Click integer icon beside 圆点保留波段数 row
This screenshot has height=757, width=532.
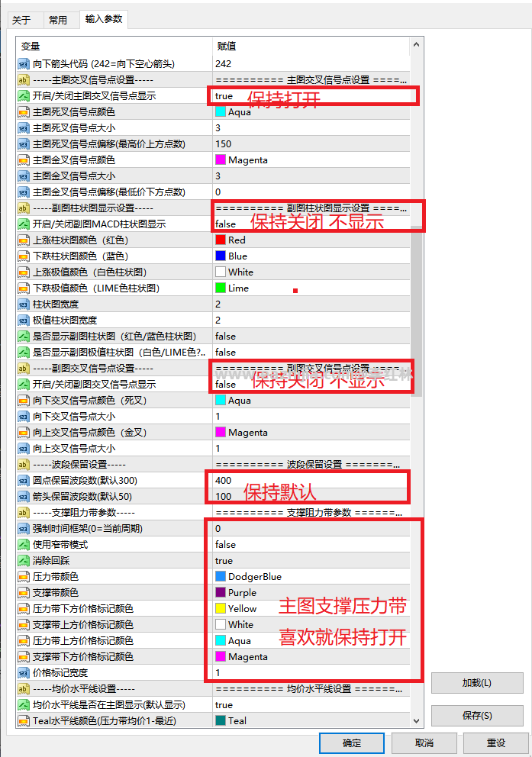[x=23, y=480]
